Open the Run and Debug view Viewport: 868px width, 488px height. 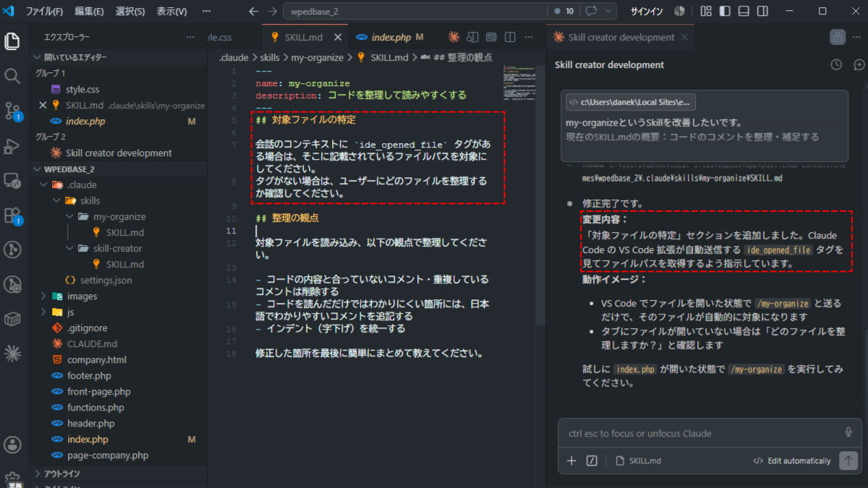tap(12, 145)
